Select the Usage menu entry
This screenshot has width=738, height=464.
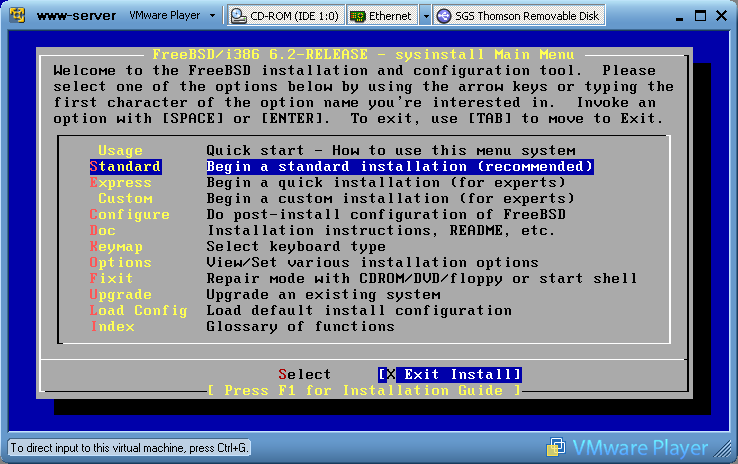(120, 151)
